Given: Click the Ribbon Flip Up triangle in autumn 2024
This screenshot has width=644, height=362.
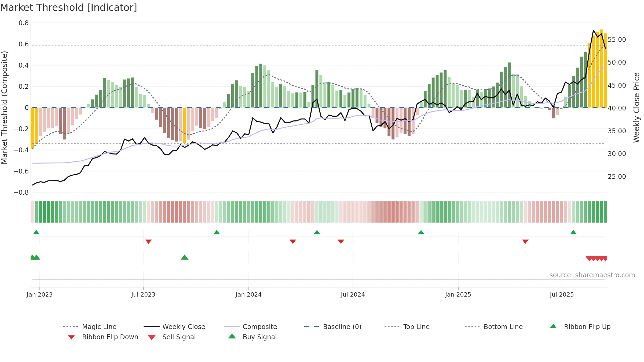Looking at the screenshot, I should click(x=421, y=232).
